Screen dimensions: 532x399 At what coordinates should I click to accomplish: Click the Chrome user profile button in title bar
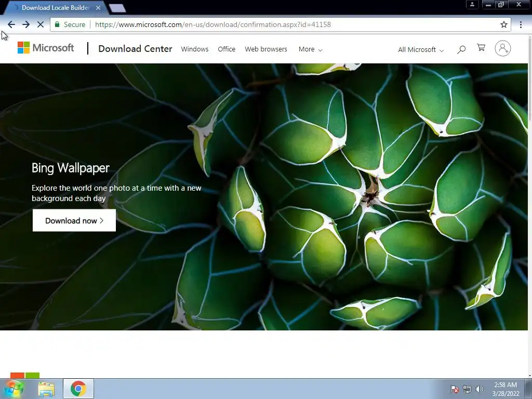pyautogui.click(x=472, y=4)
